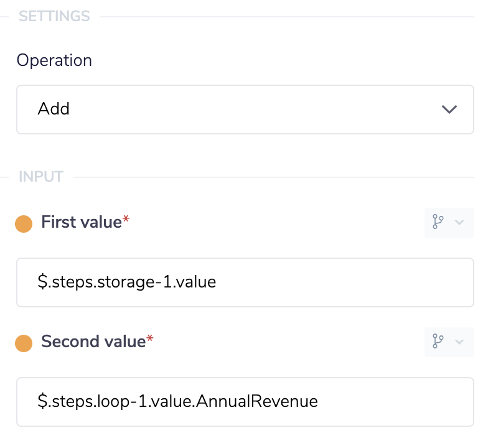This screenshot has height=448, width=488.
Task: Click the orange dot next to First value
Action: pos(24,223)
